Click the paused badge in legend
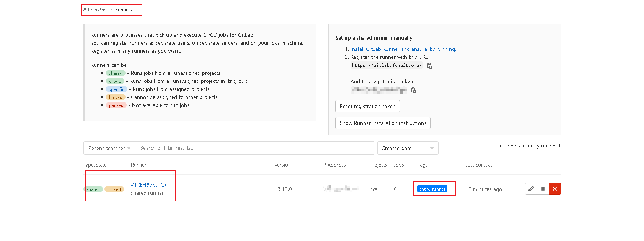The height and width of the screenshot is (241, 644). click(x=116, y=105)
